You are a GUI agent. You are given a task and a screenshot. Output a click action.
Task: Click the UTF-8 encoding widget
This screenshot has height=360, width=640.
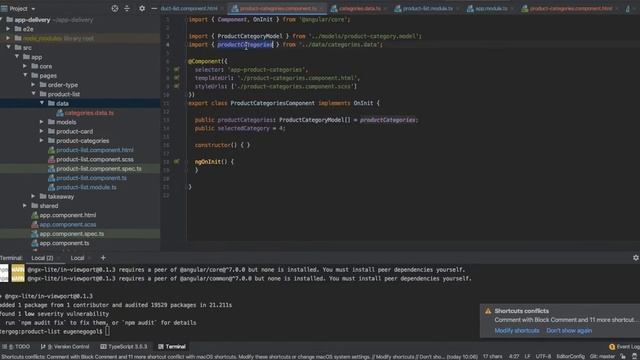(543, 356)
